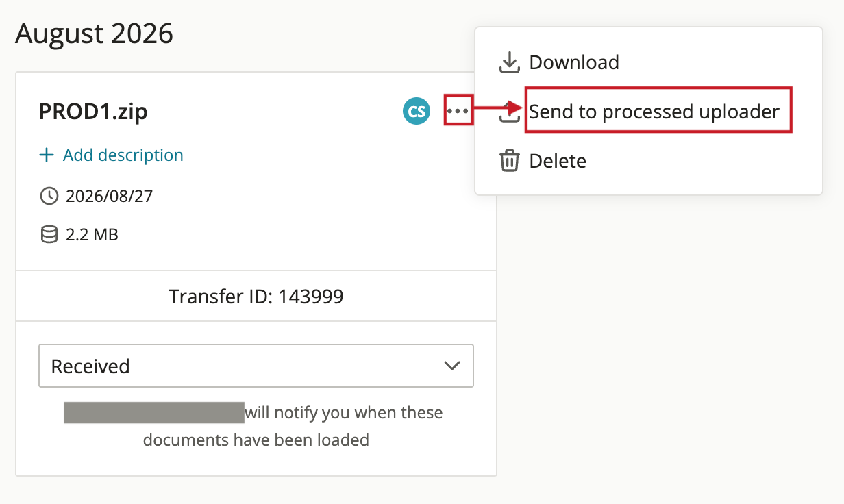Click the upload icon beside Send to processed uploader
Screen dimensions: 844x504
pyautogui.click(x=509, y=113)
